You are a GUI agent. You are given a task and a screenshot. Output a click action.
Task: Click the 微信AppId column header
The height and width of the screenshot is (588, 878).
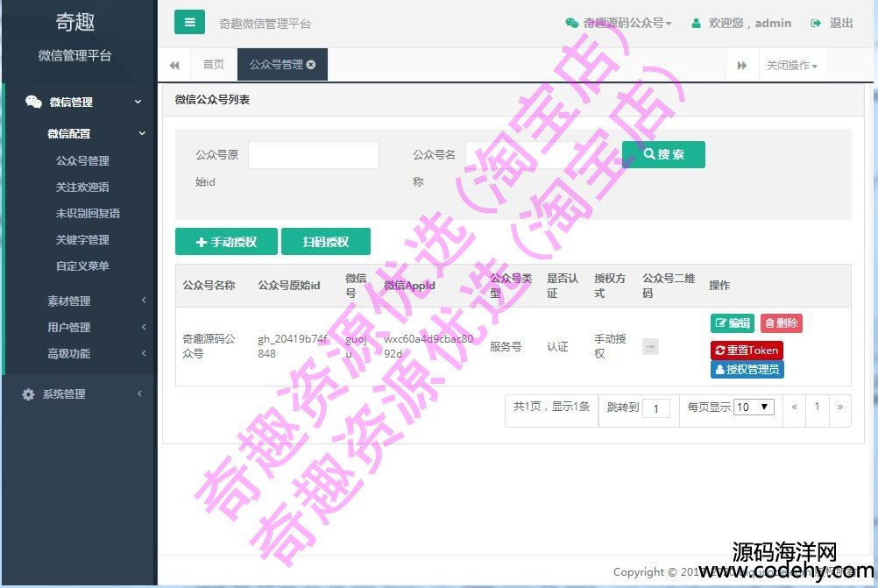(x=409, y=286)
